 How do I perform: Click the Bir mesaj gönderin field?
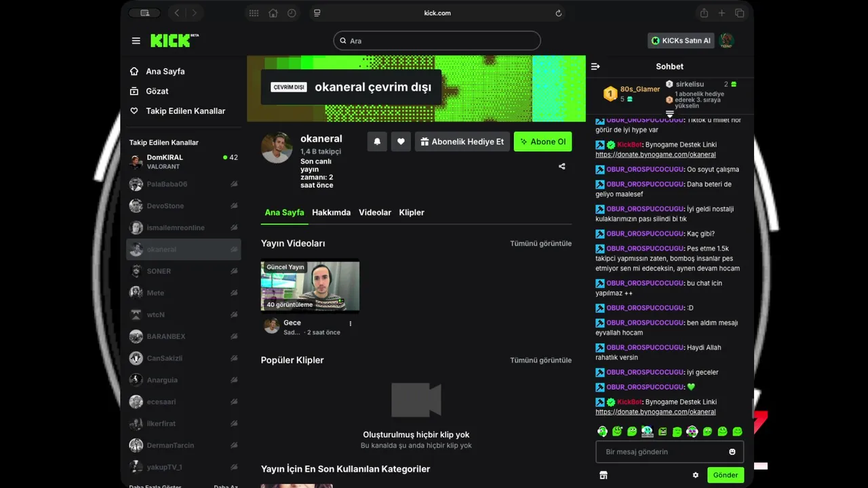[669, 451]
